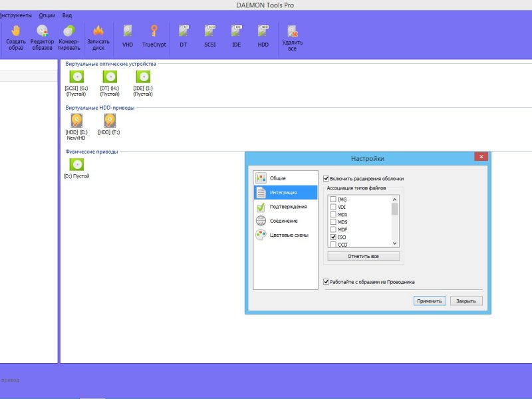
Task: Click the Отметить все button
Action: tap(363, 256)
